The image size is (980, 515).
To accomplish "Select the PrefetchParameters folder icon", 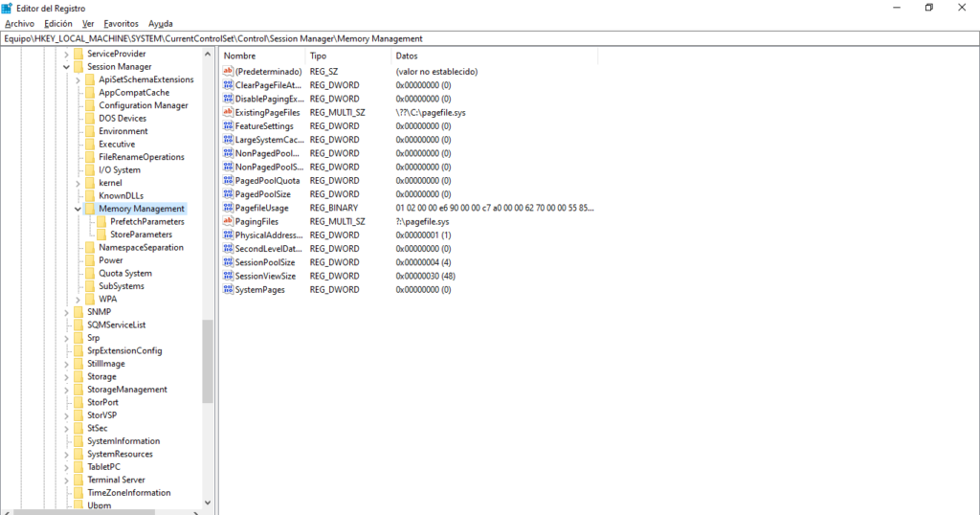I will (101, 221).
